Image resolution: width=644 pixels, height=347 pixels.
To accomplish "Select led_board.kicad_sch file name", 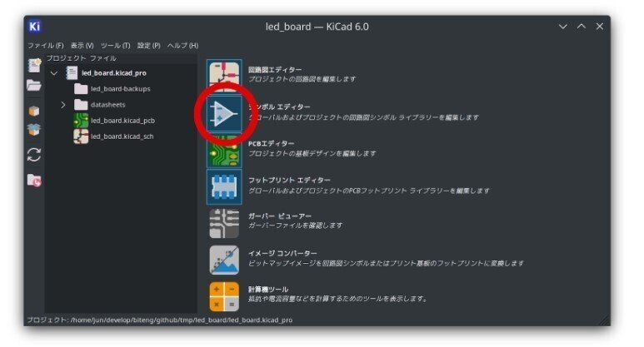I will (122, 136).
